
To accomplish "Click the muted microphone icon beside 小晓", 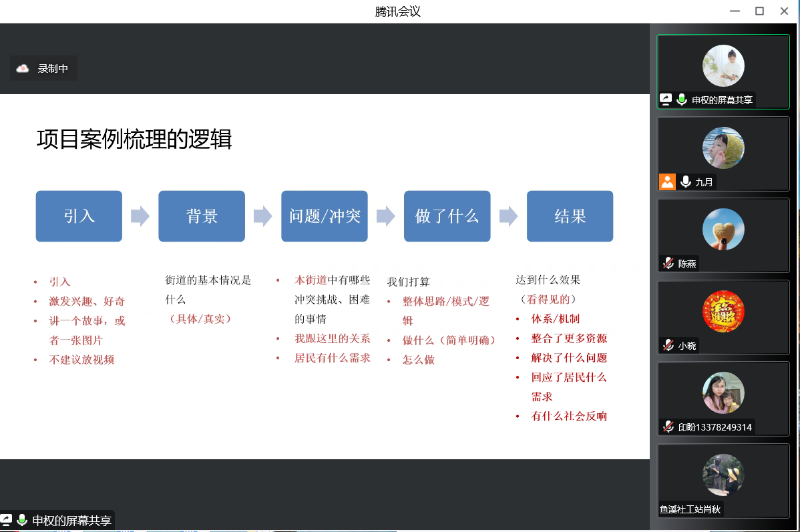I will [668, 345].
